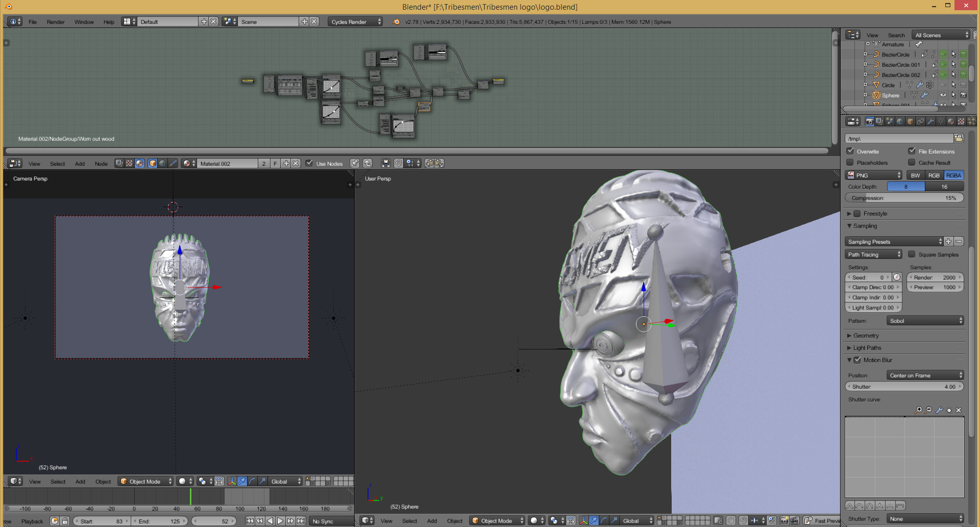Play animation in reverse in timeline

pos(270,521)
